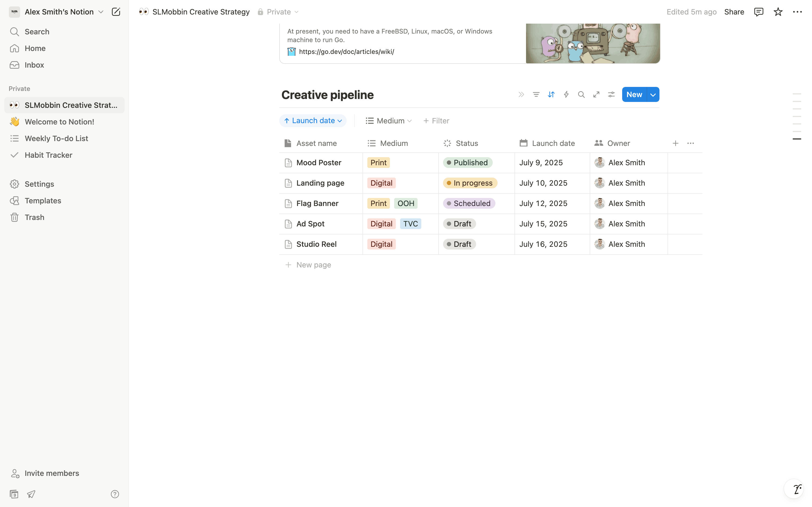Expand the Launch date sort chip
The image size is (812, 507).
pyautogui.click(x=313, y=121)
